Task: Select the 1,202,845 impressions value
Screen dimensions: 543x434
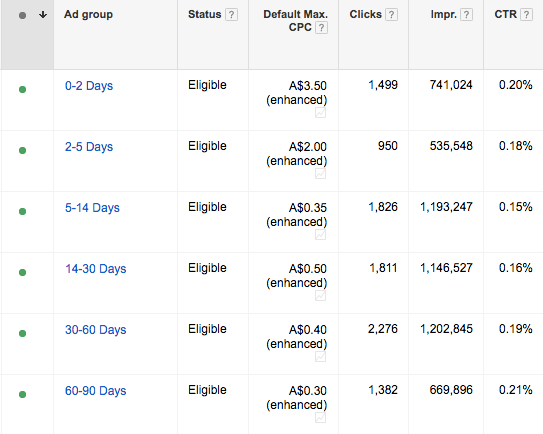Action: coord(446,329)
